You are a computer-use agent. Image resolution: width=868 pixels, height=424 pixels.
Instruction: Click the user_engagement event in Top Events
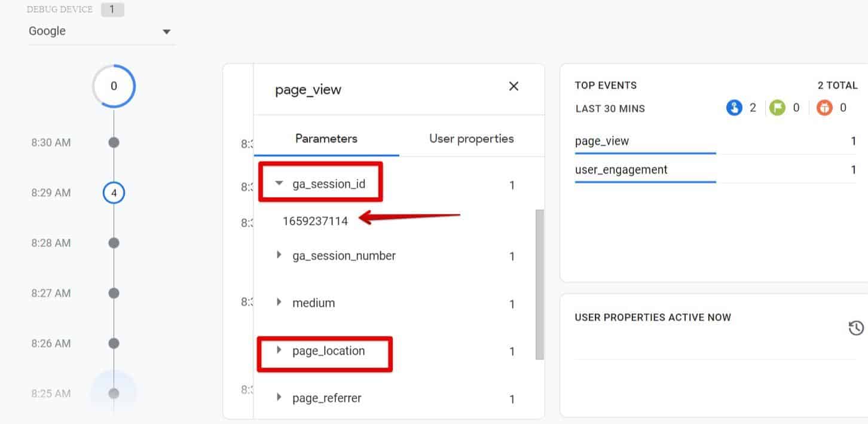click(622, 170)
